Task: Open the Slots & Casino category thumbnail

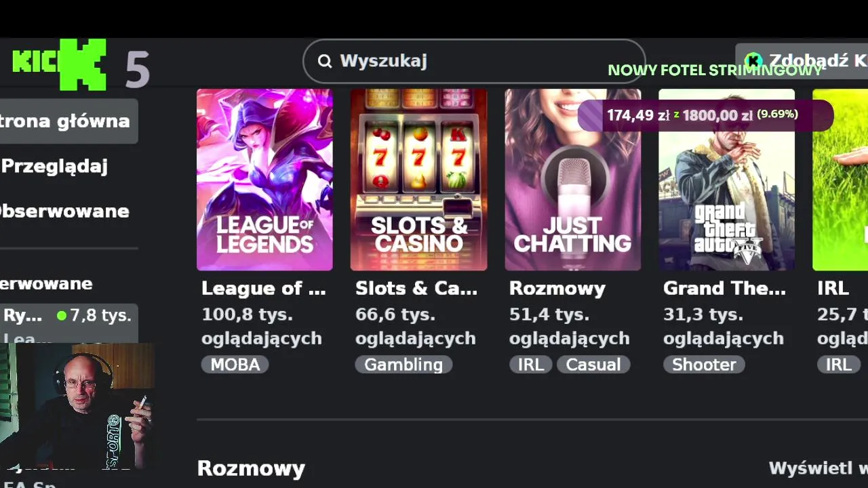Action: pos(418,180)
